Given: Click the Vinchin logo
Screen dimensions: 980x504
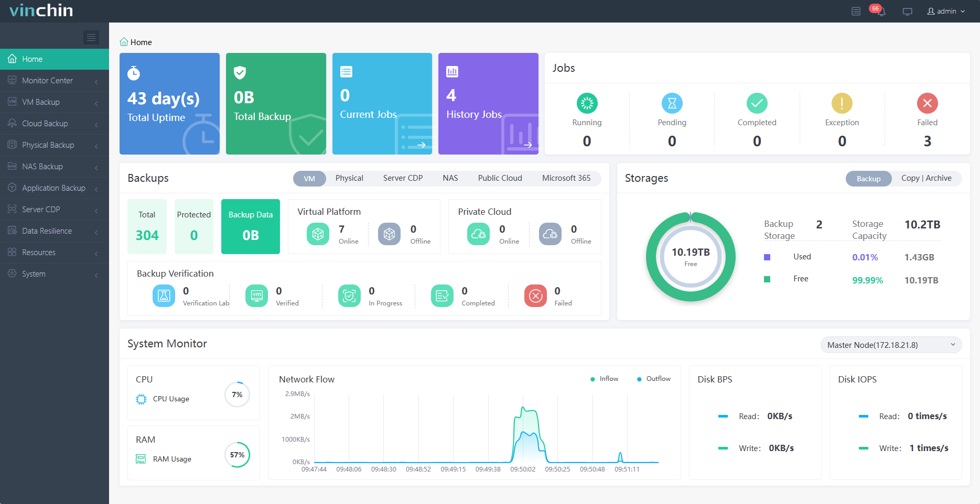Looking at the screenshot, I should point(41,10).
